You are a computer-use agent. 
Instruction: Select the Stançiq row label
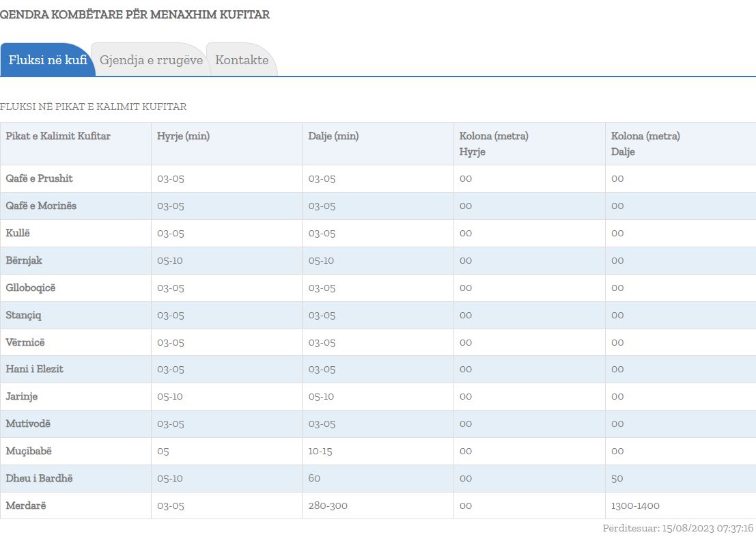(x=24, y=315)
